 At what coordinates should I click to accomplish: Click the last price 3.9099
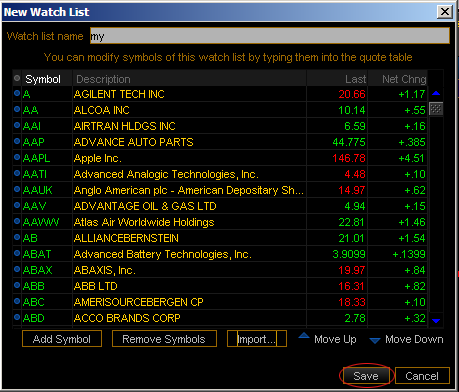click(349, 254)
